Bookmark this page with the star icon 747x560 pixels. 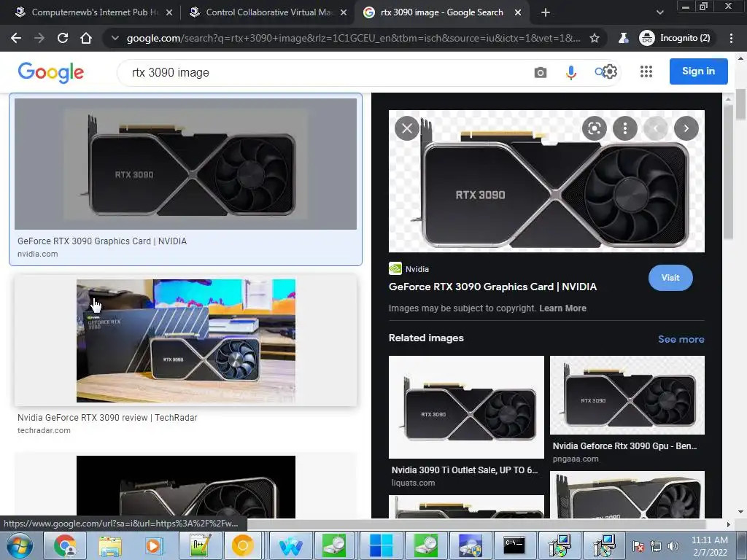tap(595, 38)
